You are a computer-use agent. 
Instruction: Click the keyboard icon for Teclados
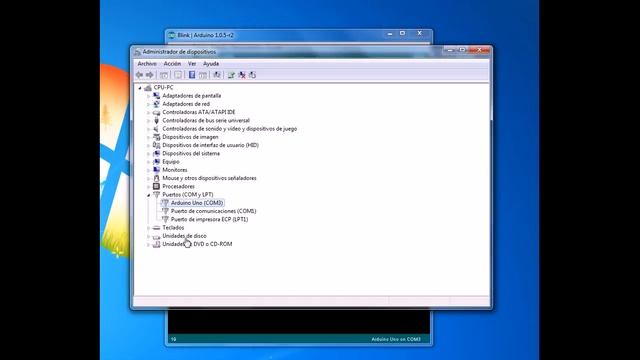156,227
